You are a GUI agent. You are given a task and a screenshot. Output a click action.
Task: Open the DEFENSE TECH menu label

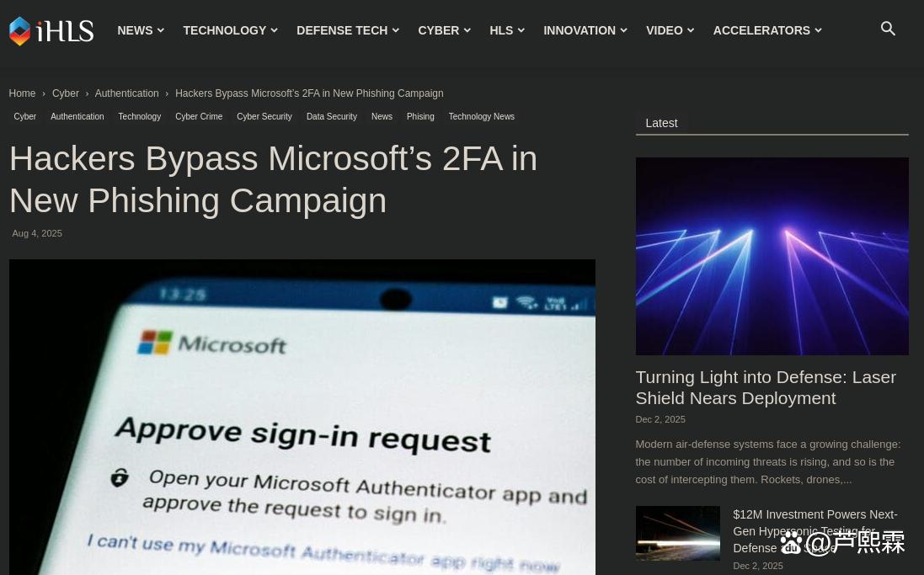[x=342, y=30]
